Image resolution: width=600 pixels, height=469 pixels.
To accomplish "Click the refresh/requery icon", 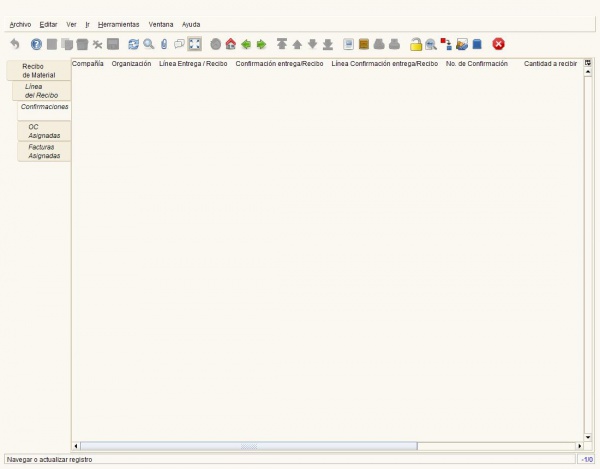I will click(x=133, y=44).
